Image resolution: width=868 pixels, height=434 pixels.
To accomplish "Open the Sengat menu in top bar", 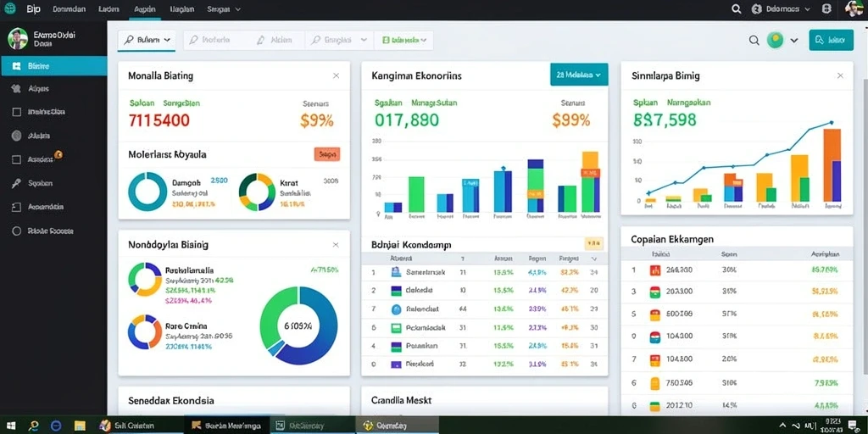I will (223, 9).
